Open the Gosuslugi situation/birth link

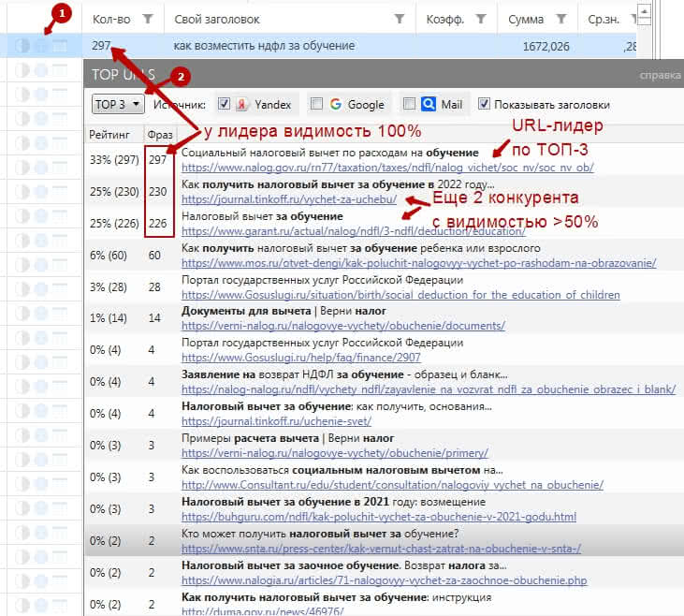400,295
